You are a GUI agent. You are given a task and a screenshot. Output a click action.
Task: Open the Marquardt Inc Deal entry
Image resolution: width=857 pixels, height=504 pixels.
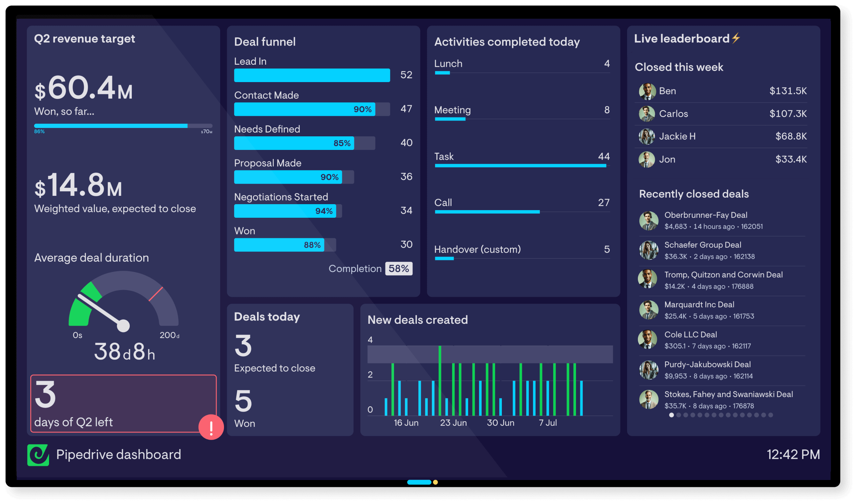tap(722, 310)
